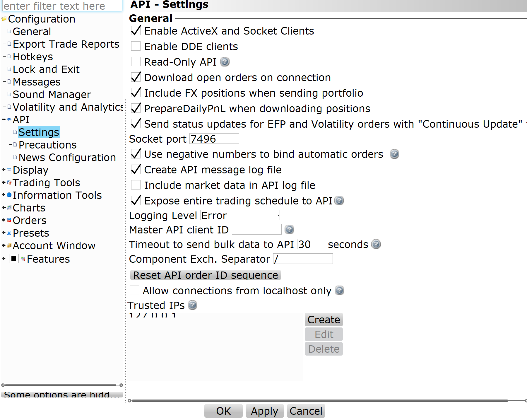Click help icon next to Master API client ID
Image resolution: width=527 pixels, height=420 pixels.
tap(289, 230)
